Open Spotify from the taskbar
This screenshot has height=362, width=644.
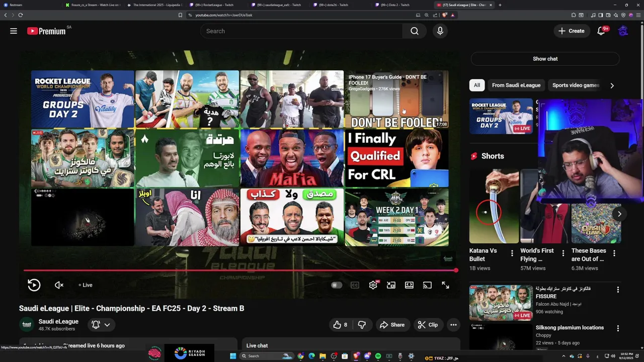click(x=378, y=356)
